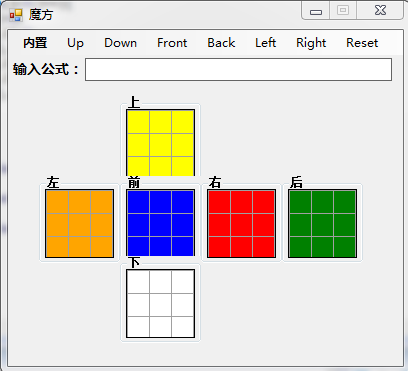
Task: Choose Front in the menu bar
Action: point(172,43)
